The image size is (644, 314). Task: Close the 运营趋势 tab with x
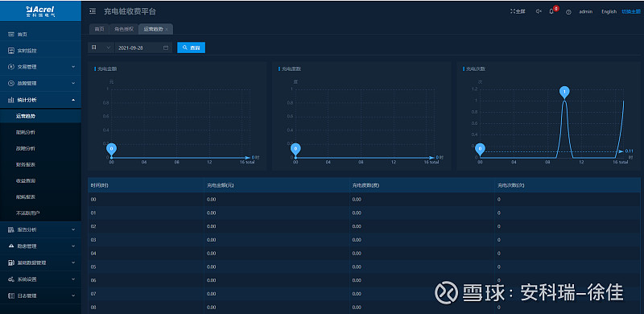(x=167, y=30)
